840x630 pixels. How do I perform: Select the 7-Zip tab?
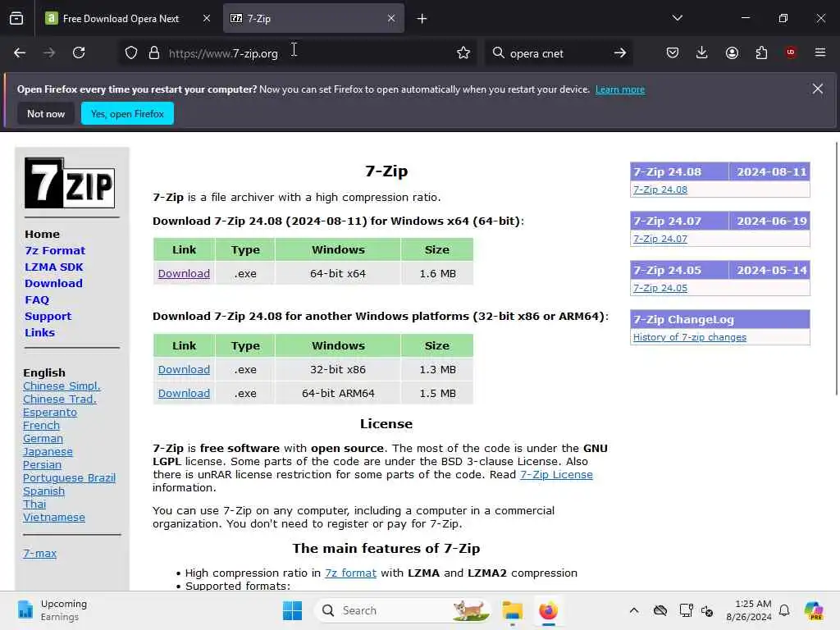[313, 18]
